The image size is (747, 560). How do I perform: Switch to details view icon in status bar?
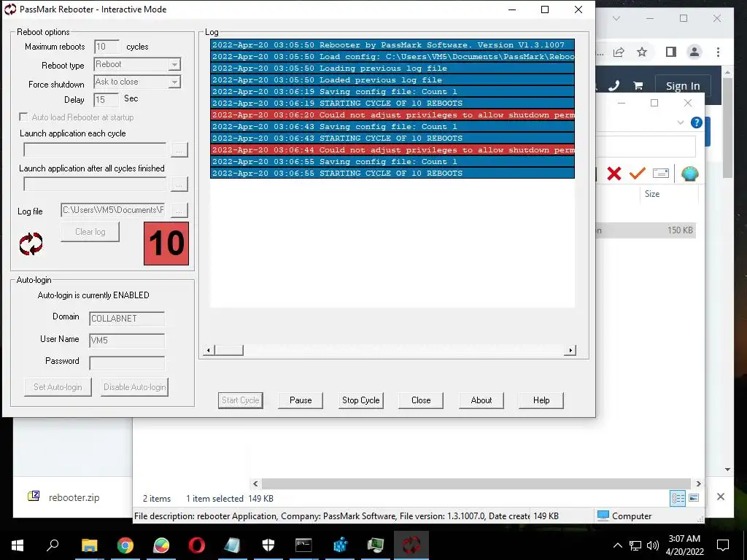click(x=678, y=498)
